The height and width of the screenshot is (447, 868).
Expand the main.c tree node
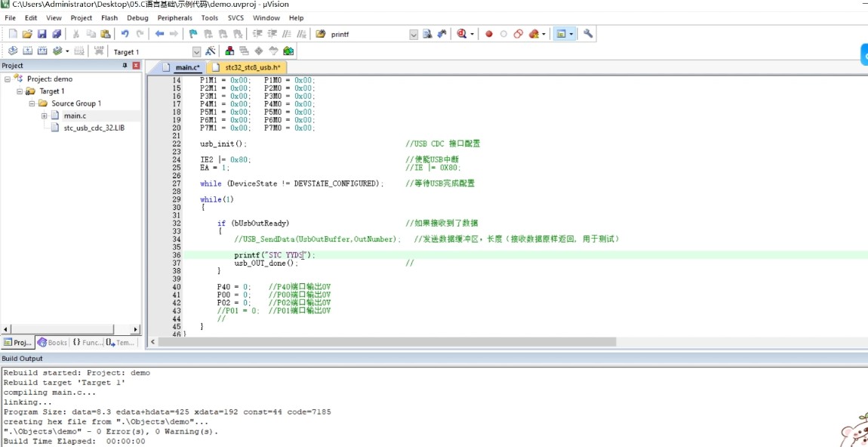(45, 116)
